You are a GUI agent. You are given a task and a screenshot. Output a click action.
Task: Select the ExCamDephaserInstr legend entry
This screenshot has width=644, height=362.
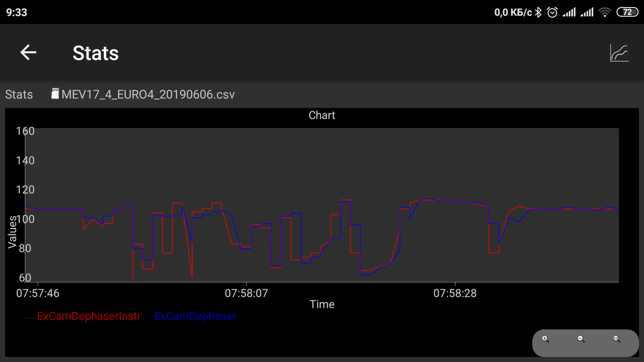click(x=89, y=316)
